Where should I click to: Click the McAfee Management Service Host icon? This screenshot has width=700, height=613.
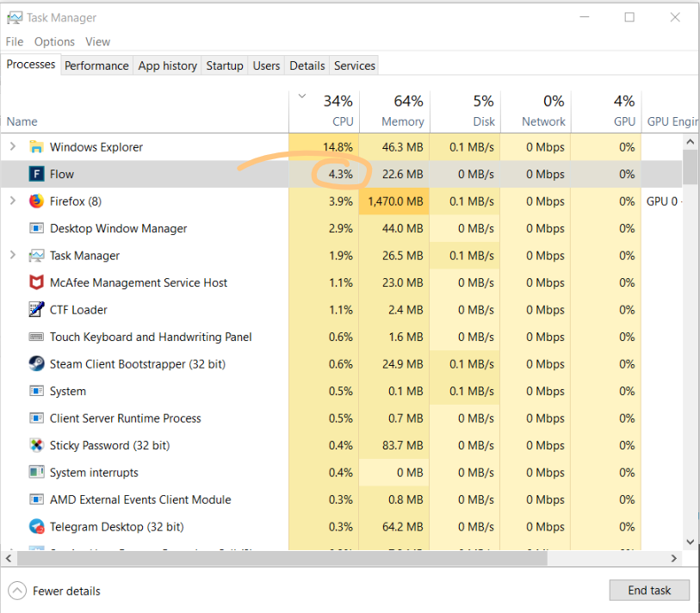36,282
